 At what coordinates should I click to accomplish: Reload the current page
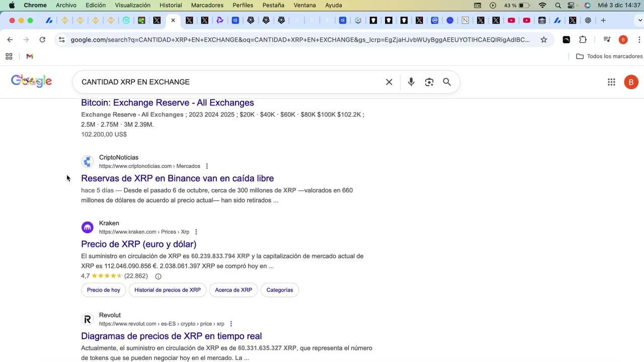(42, 40)
